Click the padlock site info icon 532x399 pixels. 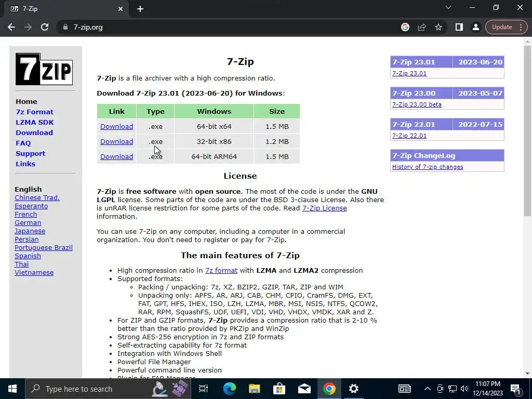[65, 27]
